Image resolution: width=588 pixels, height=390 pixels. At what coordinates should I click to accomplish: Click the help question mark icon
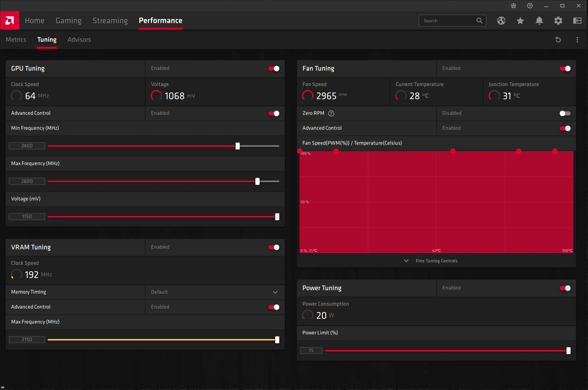point(530,5)
